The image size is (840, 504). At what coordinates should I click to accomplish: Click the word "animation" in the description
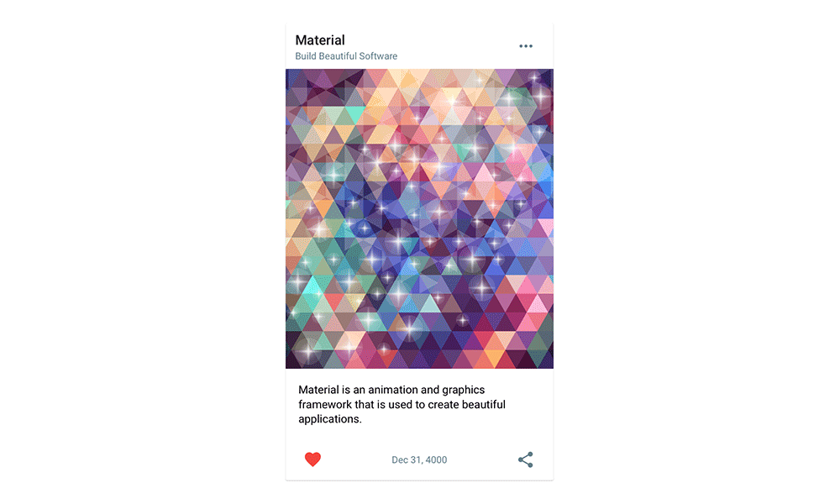tap(392, 390)
